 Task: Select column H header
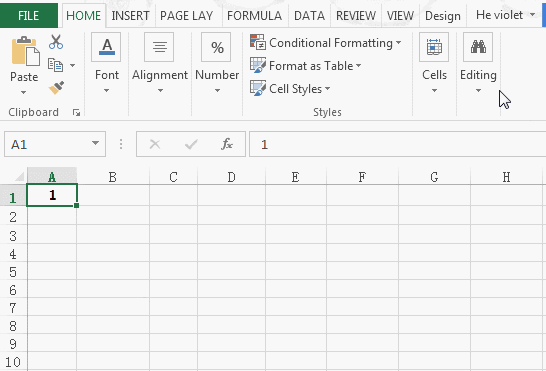[506, 177]
